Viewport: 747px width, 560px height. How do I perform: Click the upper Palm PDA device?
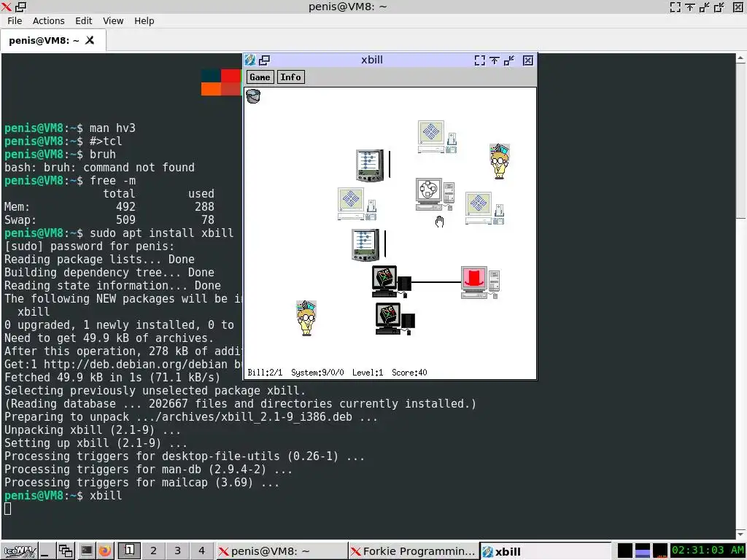(370, 166)
